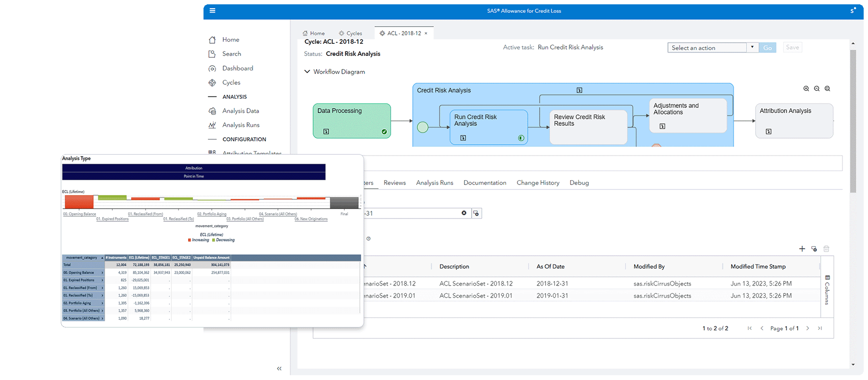This screenshot has width=868, height=380.
Task: Click in-progress status icon on Run Credit Risk Analysis
Action: (x=521, y=138)
